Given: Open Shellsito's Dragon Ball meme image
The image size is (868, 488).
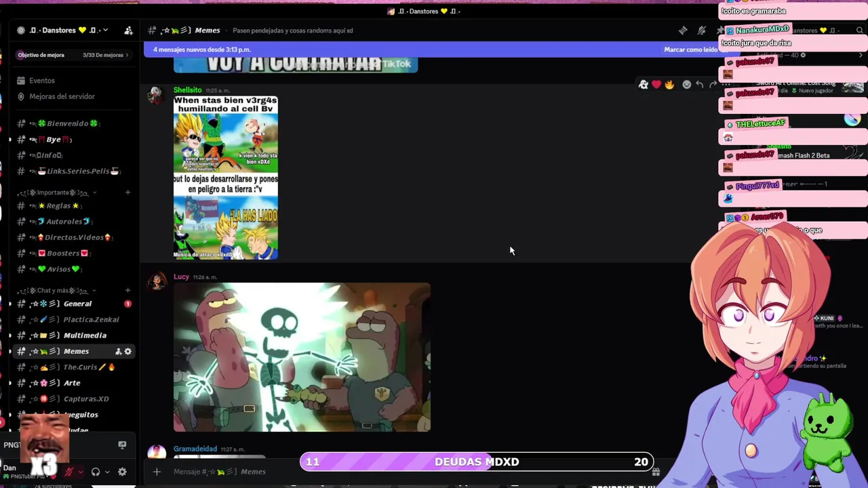Looking at the screenshot, I should (226, 178).
